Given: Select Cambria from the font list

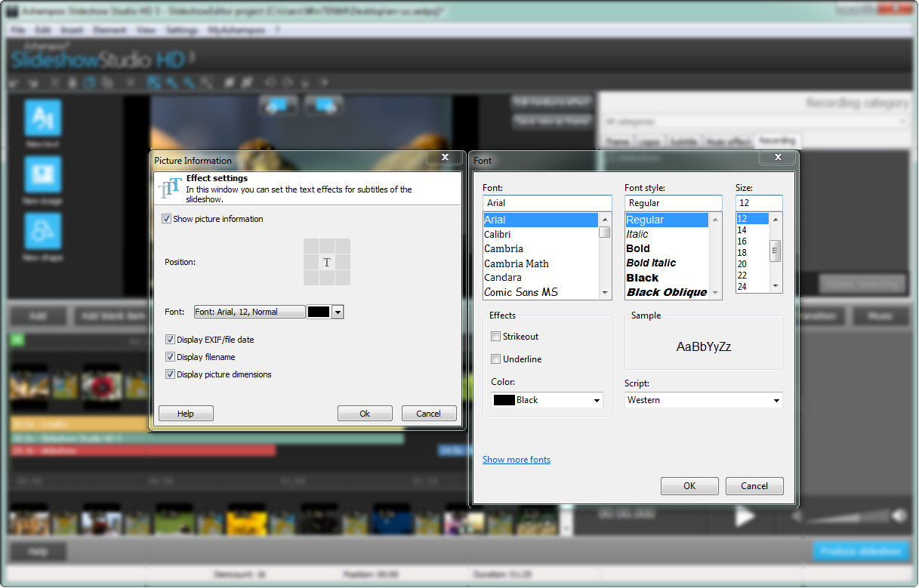Looking at the screenshot, I should point(504,248).
